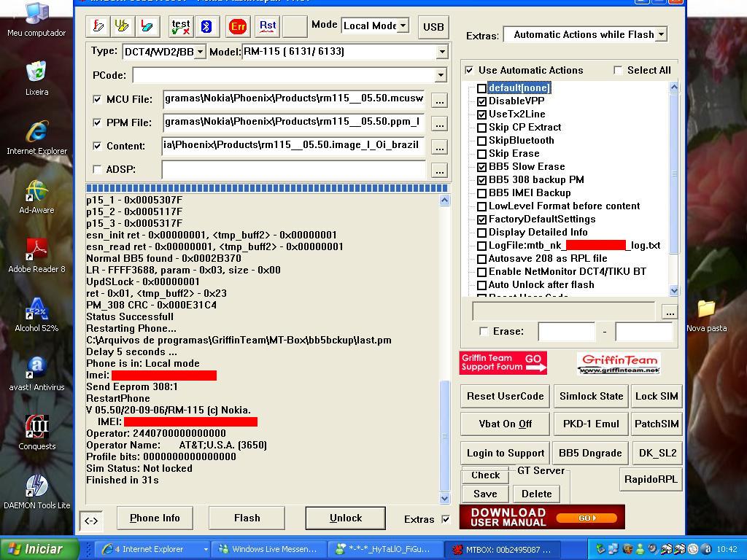Select DAEMON Tools Lite desktop icon
Screen dimensions: 747x560
pyautogui.click(x=36, y=492)
